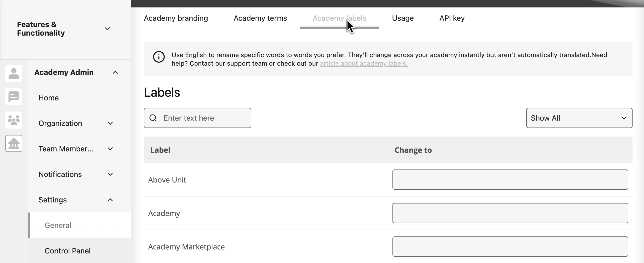644x263 pixels.
Task: Select Control Panel in the sidebar
Action: (x=68, y=251)
